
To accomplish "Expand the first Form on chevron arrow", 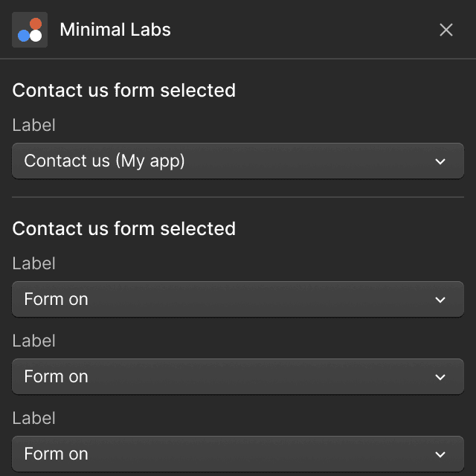I will (x=440, y=300).
